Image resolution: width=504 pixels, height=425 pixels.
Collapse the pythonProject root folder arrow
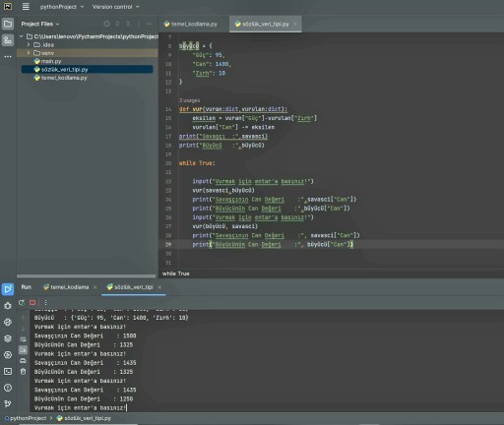tap(22, 36)
